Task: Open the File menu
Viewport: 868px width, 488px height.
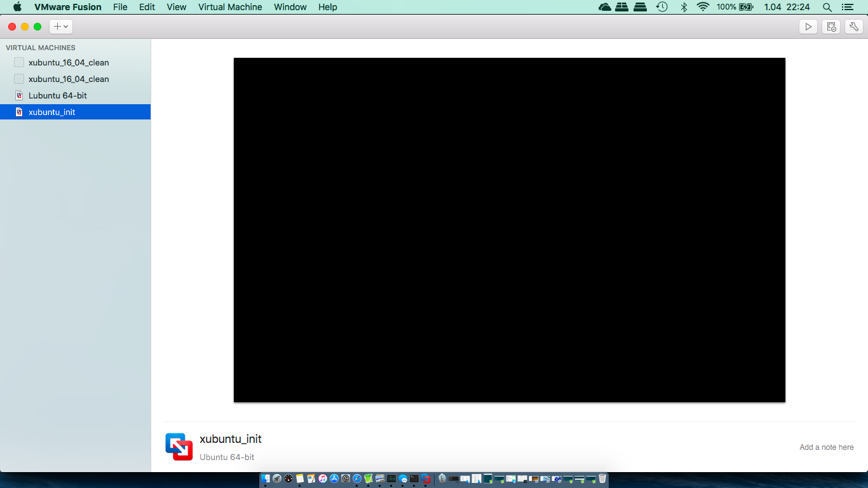Action: tap(120, 7)
